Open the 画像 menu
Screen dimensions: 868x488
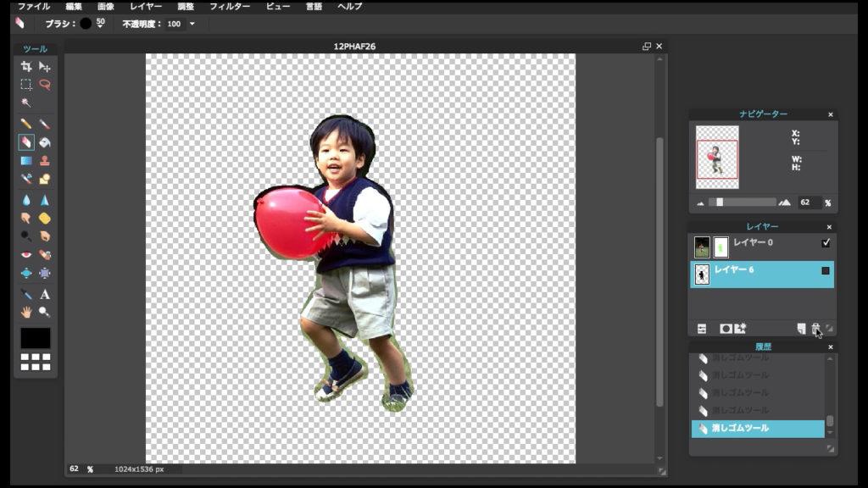pos(106,7)
